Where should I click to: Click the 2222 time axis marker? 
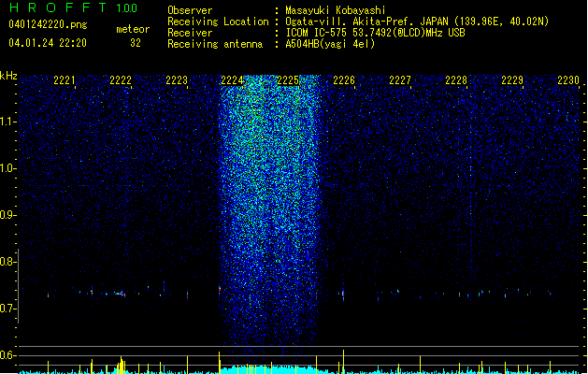click(x=121, y=80)
